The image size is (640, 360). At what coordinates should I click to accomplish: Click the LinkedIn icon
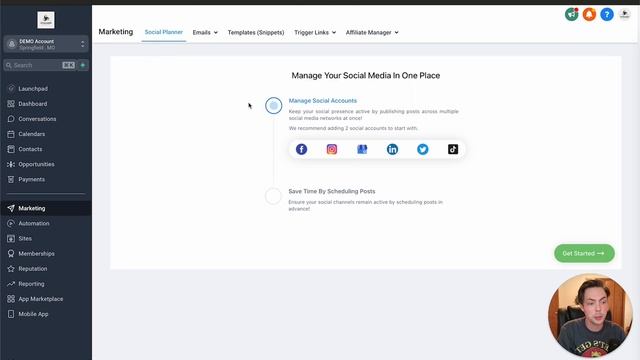pyautogui.click(x=392, y=149)
